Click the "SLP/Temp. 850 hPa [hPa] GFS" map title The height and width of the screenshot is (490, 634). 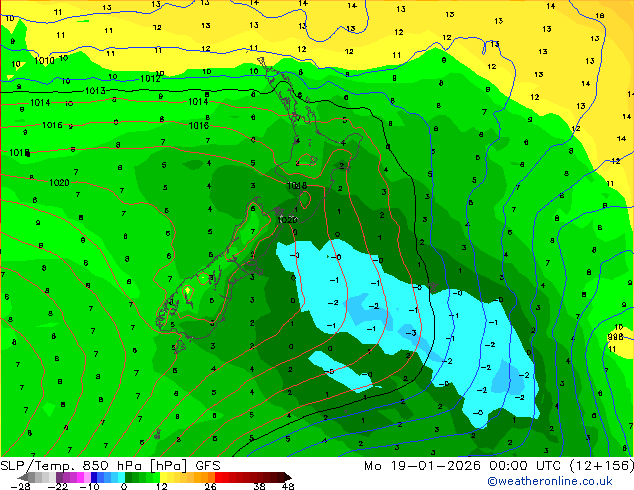pos(110,466)
